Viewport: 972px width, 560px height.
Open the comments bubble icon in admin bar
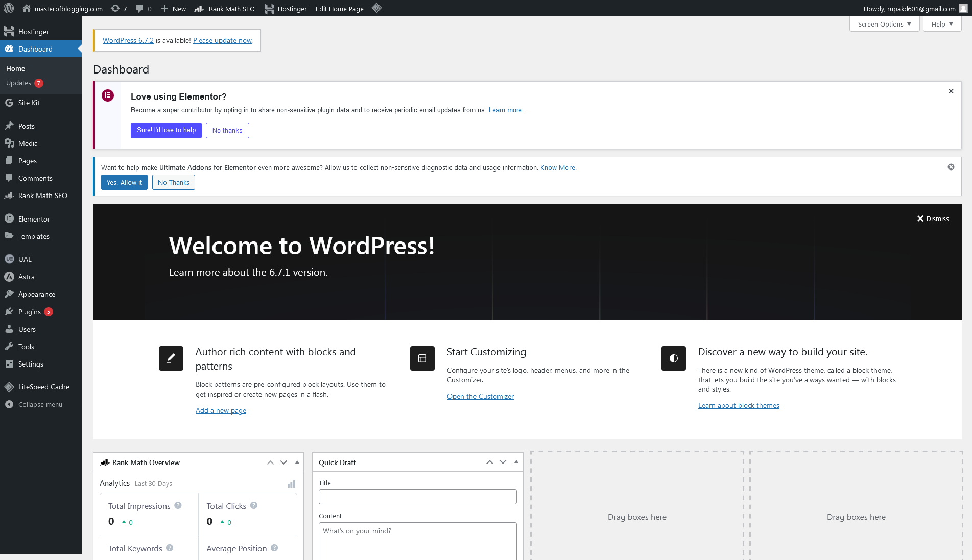pos(144,8)
